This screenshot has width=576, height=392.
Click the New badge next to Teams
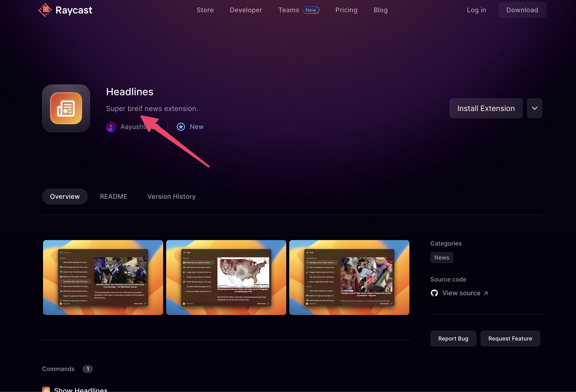click(x=311, y=10)
